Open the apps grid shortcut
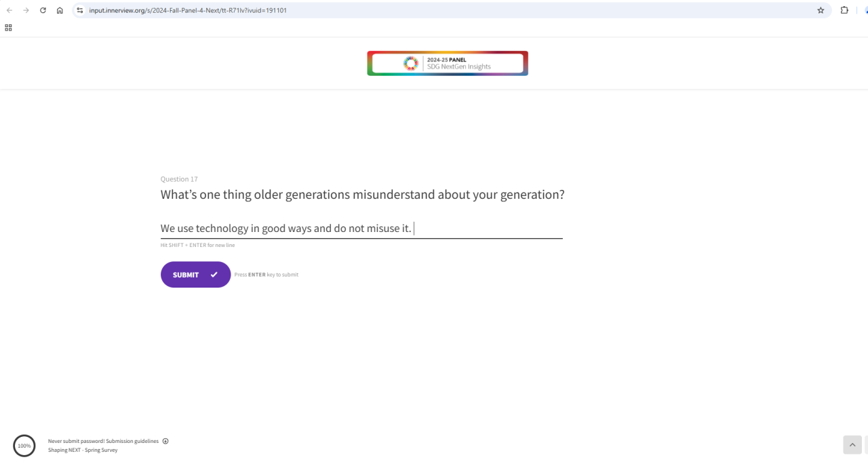This screenshot has width=868, height=464. (8, 28)
